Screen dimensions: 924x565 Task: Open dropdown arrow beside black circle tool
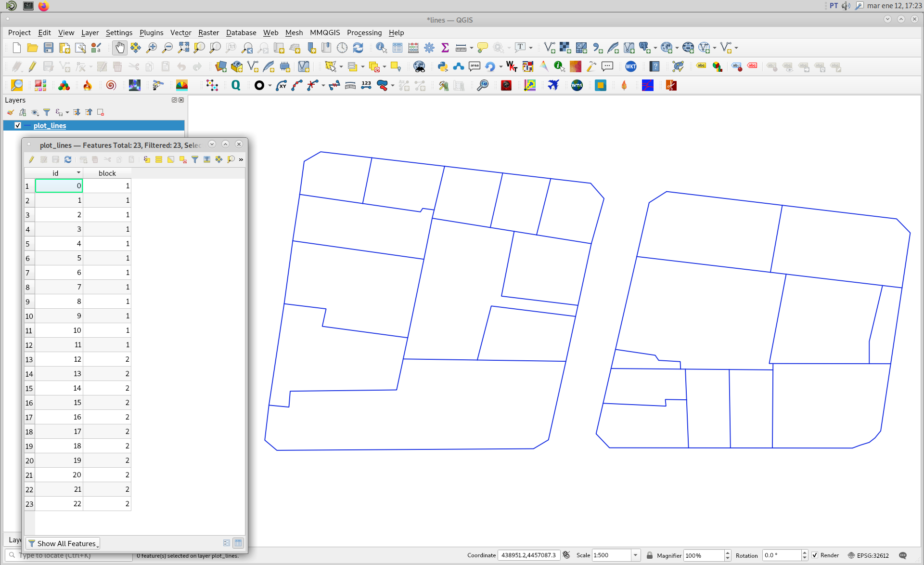click(x=269, y=86)
